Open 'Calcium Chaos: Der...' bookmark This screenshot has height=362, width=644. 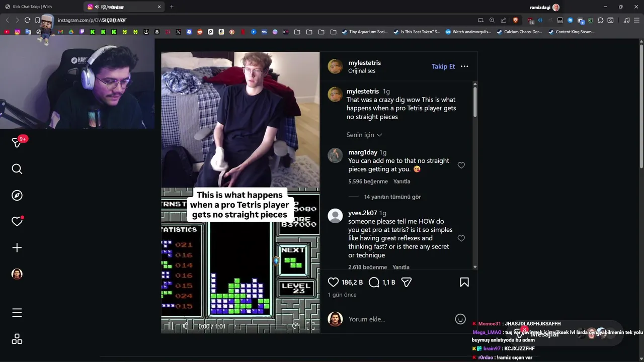coord(519,32)
